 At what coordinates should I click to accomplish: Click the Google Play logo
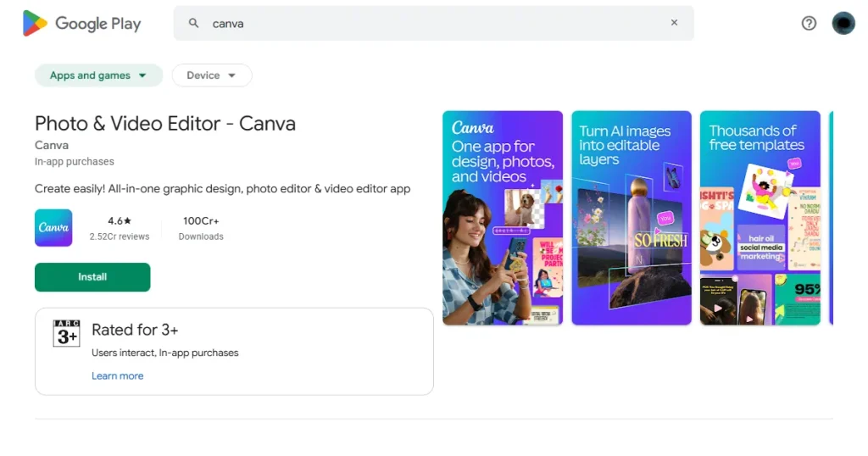click(82, 23)
